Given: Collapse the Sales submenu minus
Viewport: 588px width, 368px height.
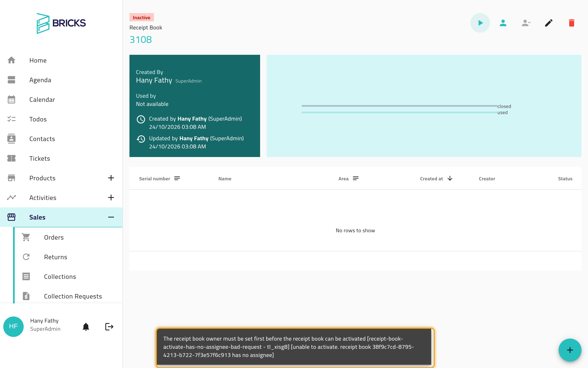Looking at the screenshot, I should [111, 217].
